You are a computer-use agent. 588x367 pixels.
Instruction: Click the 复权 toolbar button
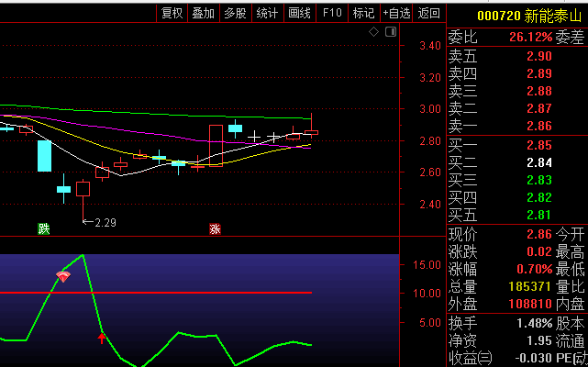(172, 13)
